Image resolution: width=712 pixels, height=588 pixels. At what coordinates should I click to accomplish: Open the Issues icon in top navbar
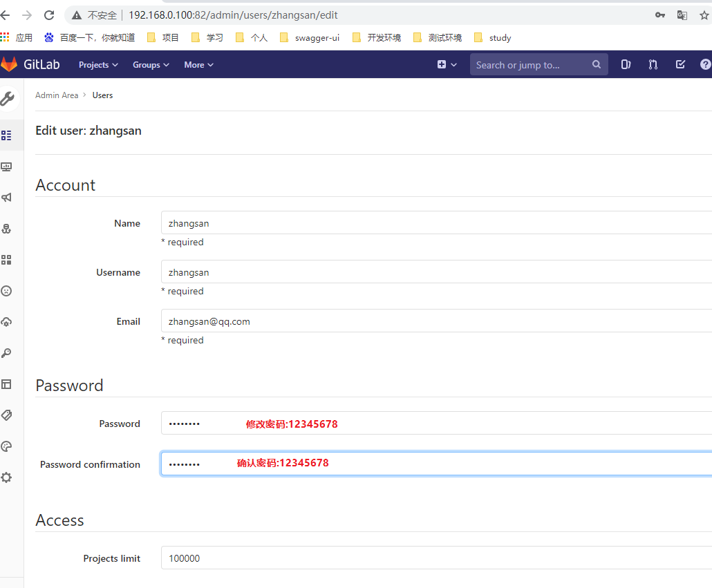click(x=626, y=64)
